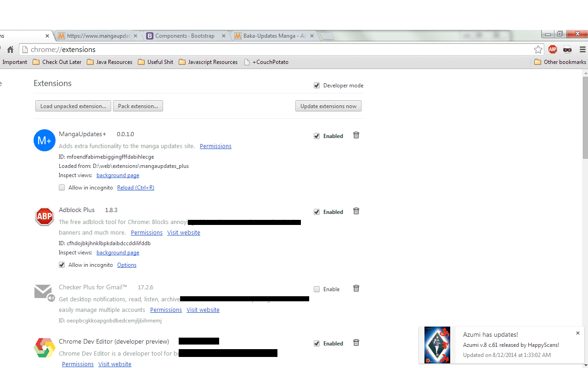Uncheck Allow in incognito for Adblock Plus
The image size is (588, 368).
62,265
